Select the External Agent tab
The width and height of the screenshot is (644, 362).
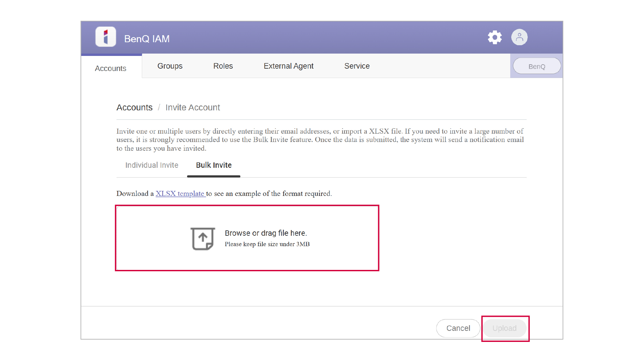tap(288, 66)
